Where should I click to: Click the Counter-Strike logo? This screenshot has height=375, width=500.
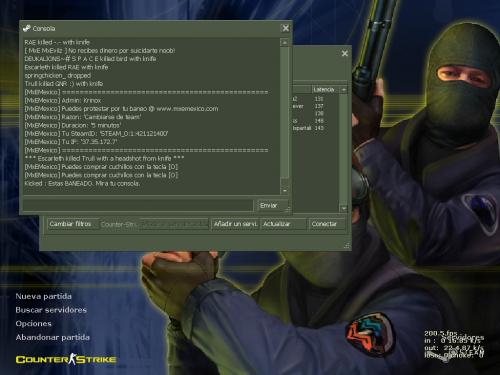point(66,359)
